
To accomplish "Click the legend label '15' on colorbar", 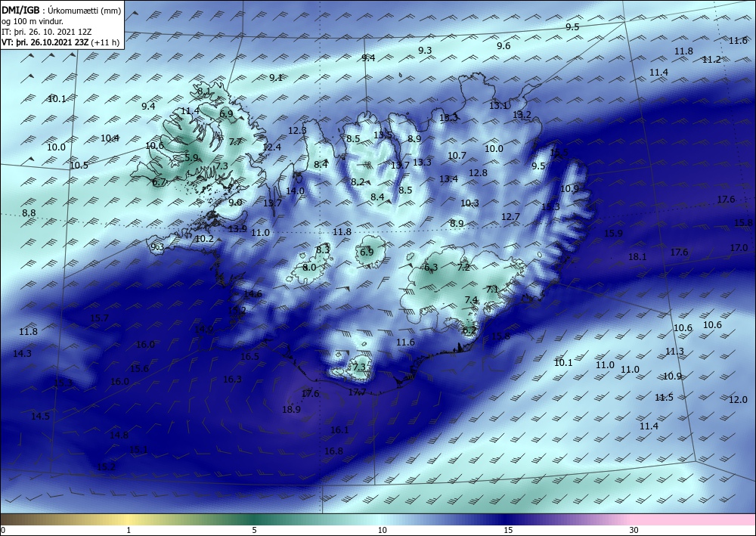I will coord(508,530).
